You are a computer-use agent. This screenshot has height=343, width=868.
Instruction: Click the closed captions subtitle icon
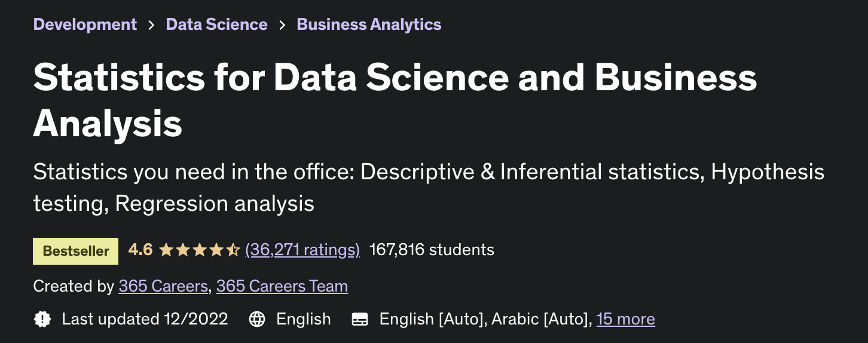click(360, 319)
